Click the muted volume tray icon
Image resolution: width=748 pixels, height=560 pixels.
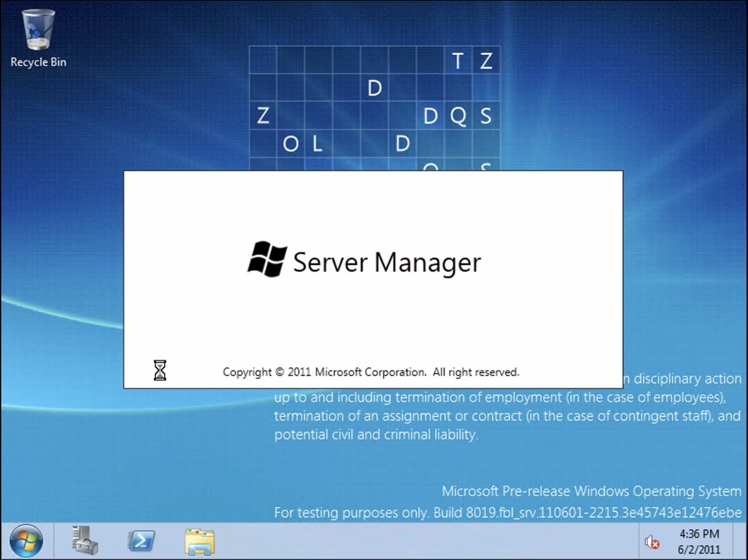point(653,543)
